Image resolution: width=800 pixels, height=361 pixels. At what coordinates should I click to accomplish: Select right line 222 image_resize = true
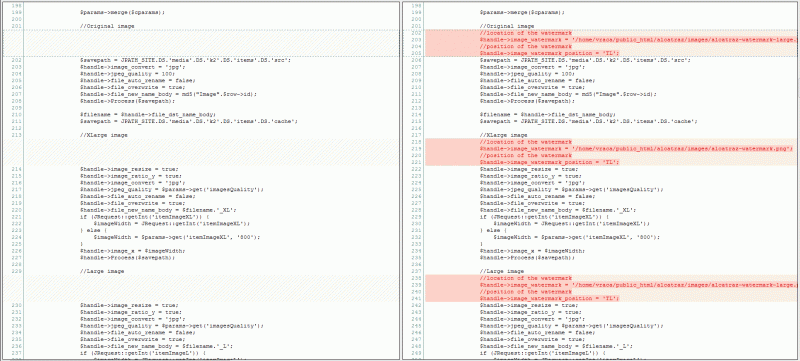(529, 169)
